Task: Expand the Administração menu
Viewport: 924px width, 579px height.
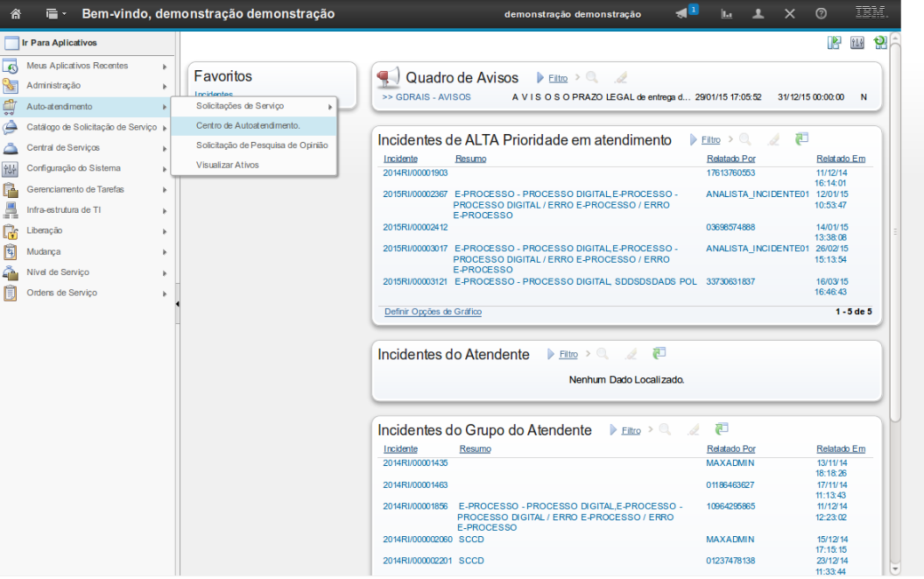Action: click(85, 86)
